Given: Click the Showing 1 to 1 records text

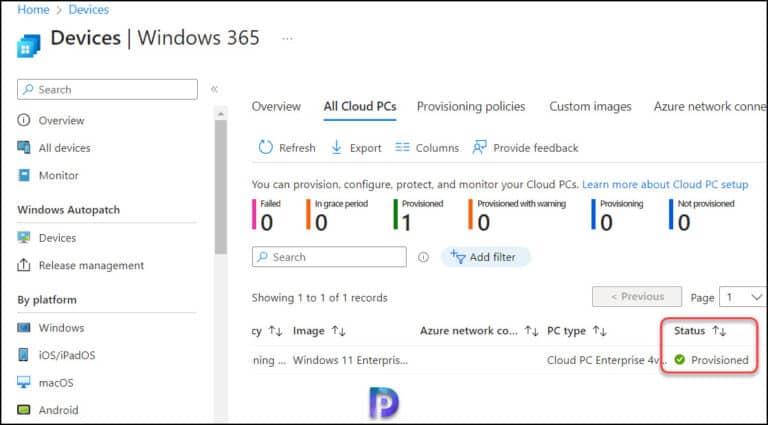Looking at the screenshot, I should (319, 298).
